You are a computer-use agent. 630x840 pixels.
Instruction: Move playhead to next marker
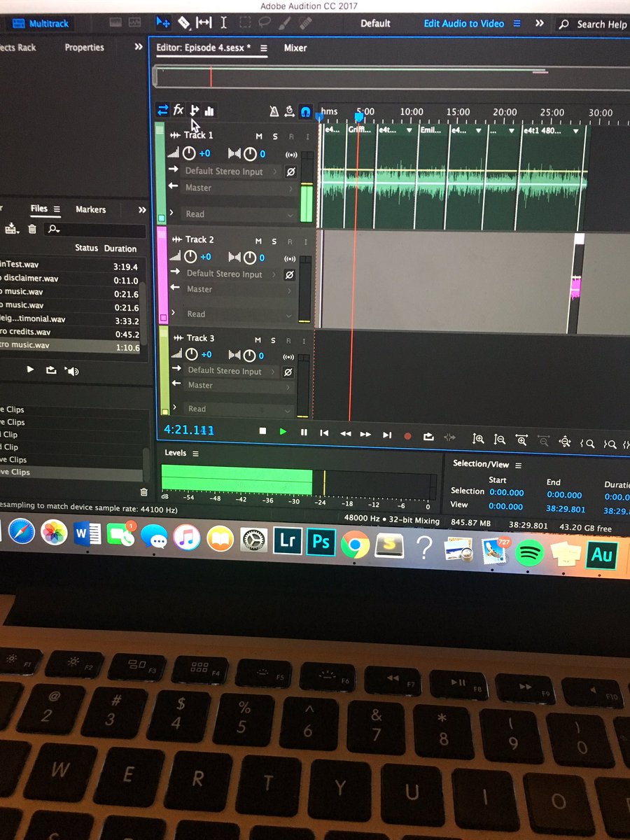click(x=387, y=435)
